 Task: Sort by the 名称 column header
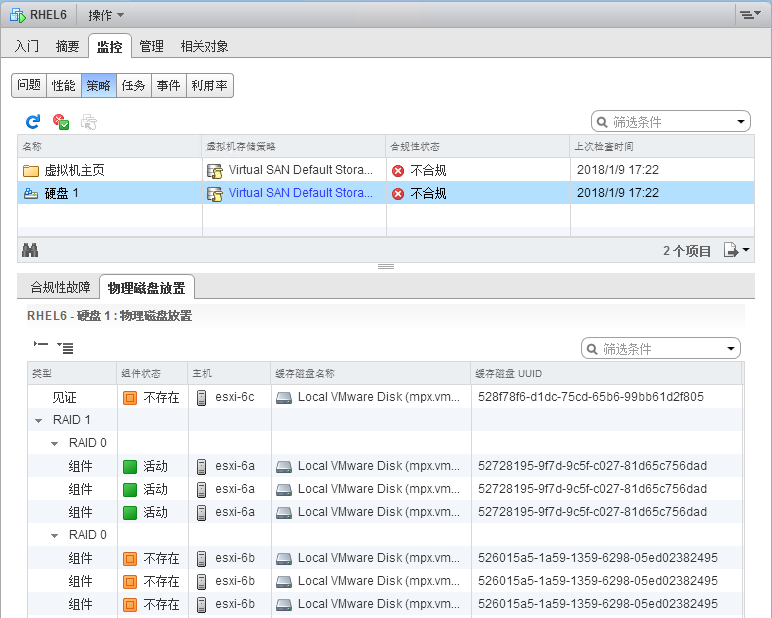click(x=109, y=146)
